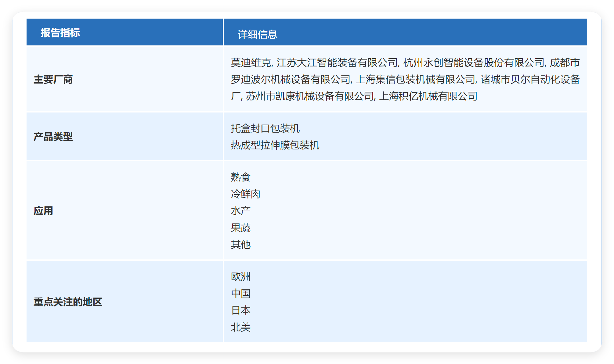Click the 欧洲 region entry
The height and width of the screenshot is (364, 614).
(241, 277)
